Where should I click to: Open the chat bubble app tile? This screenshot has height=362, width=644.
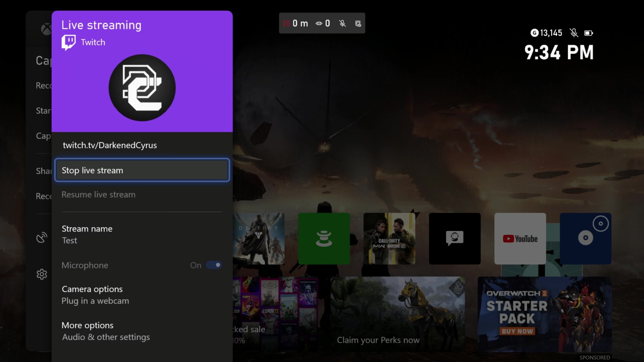pos(454,239)
